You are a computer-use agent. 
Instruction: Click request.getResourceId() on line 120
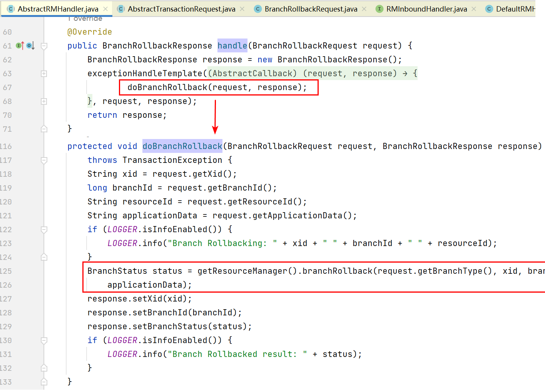(245, 202)
